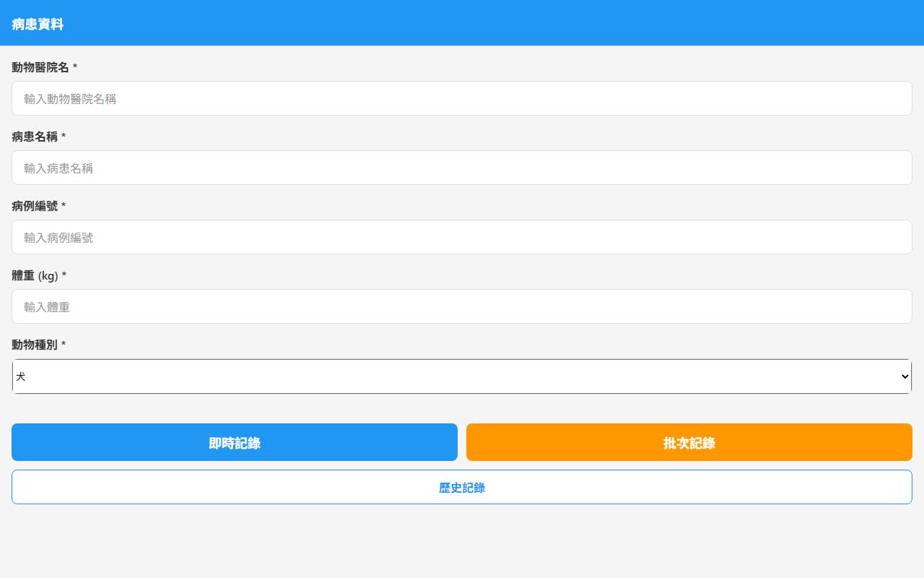Click the 病患資料 header title
Viewport: 924px width, 578px height.
tap(38, 25)
